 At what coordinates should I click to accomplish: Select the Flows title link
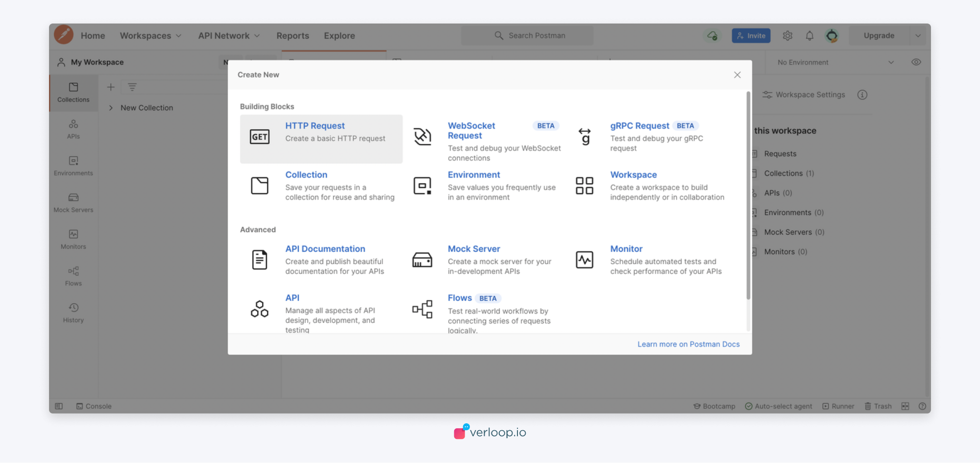pyautogui.click(x=460, y=298)
